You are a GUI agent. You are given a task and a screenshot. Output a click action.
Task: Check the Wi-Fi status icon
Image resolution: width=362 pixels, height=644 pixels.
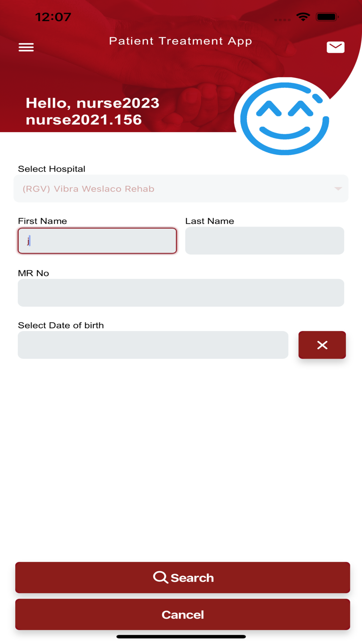click(303, 17)
